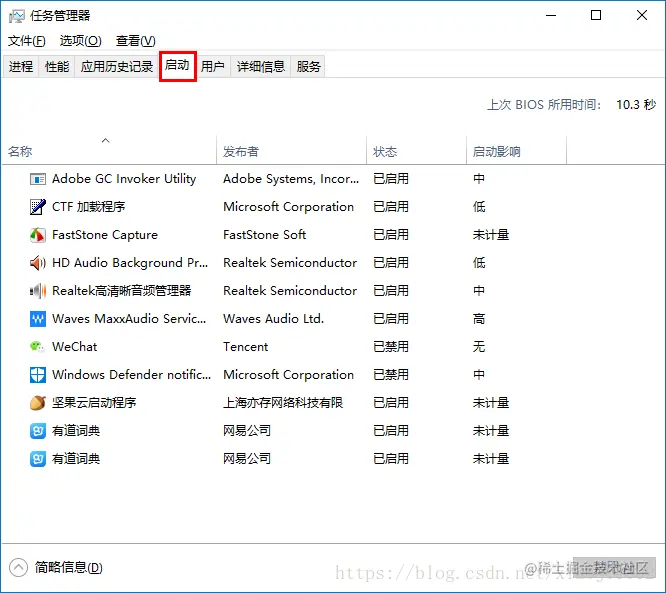Click the CTF 加载程序 pen icon
The width and height of the screenshot is (666, 593).
point(38,207)
